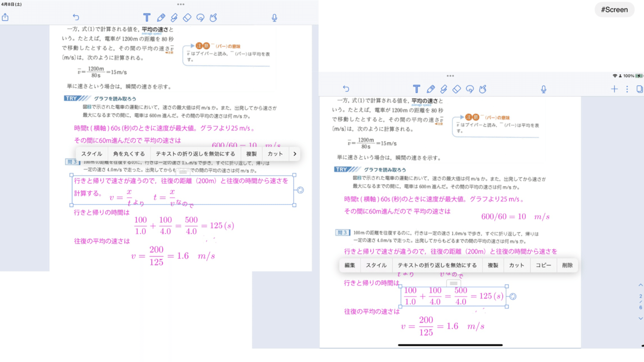Select highlighter tool in left screenshot toolbar
This screenshot has width=644, height=362.
click(174, 18)
